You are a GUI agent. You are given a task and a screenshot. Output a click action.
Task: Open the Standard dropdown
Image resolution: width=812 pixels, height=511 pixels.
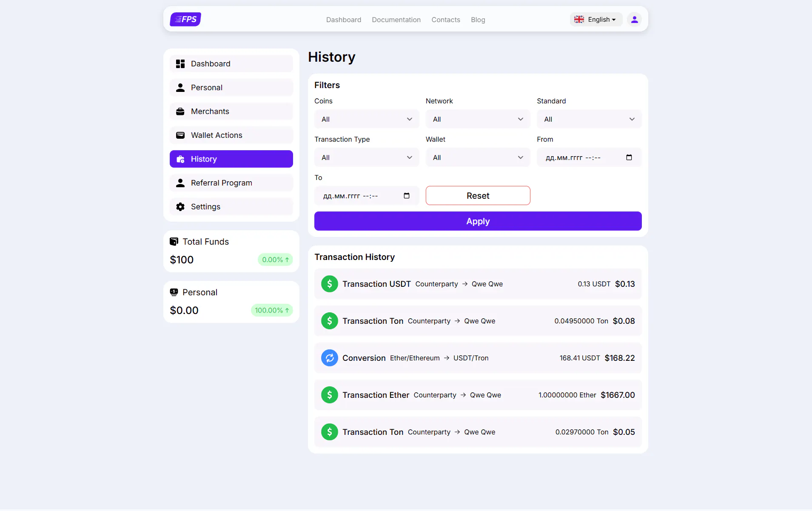(589, 119)
